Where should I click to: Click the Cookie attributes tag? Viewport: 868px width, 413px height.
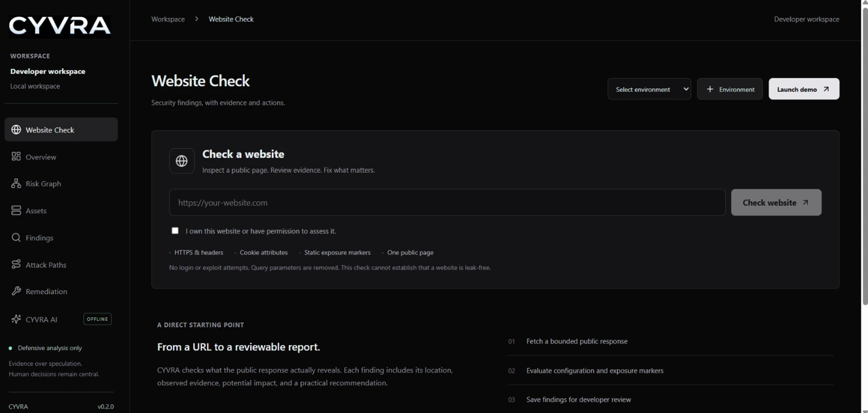click(264, 253)
